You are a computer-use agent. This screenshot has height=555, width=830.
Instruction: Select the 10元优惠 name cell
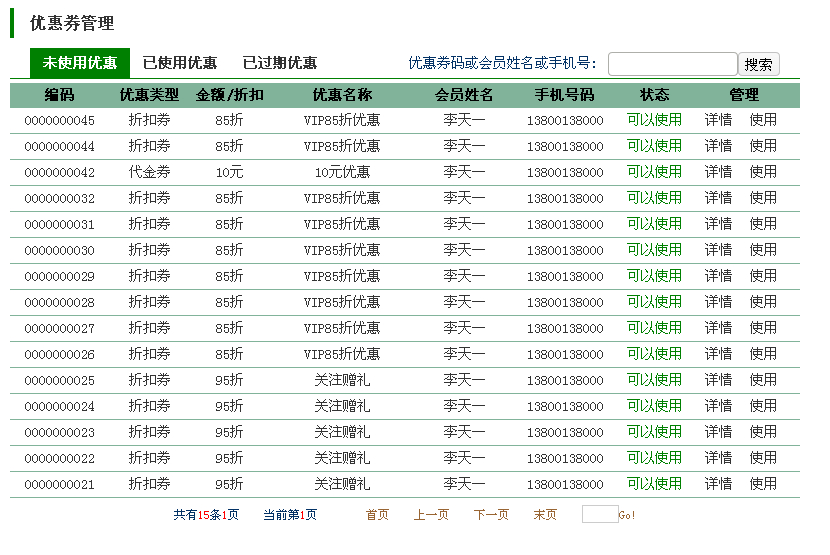[342, 172]
